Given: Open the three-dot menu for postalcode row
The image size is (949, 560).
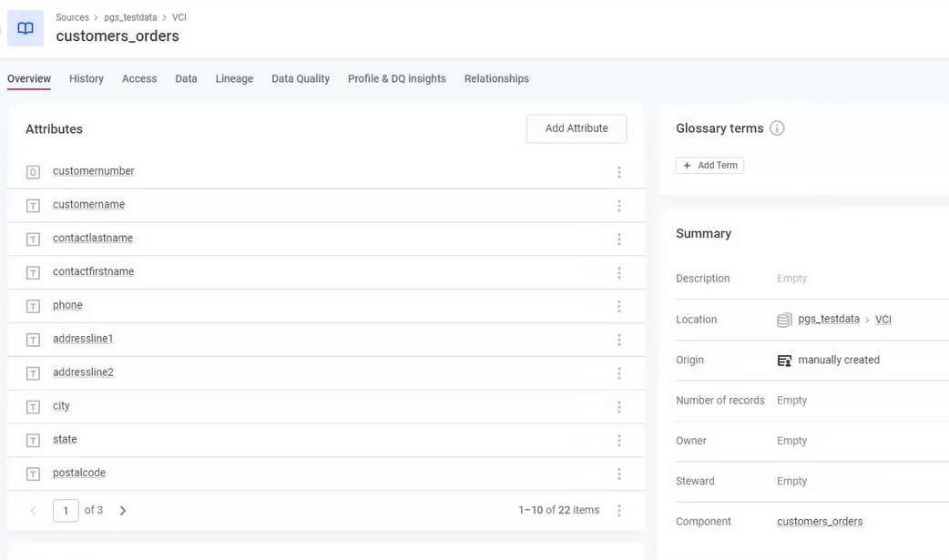Looking at the screenshot, I should 619,473.
